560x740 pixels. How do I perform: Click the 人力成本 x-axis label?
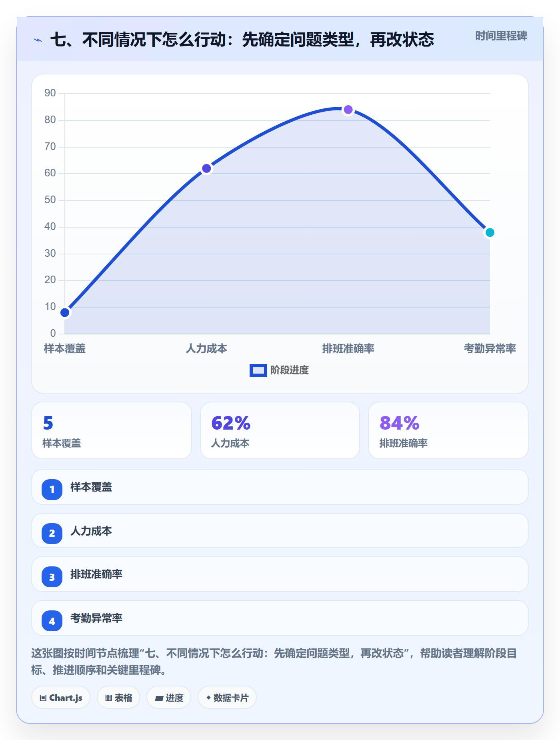point(206,349)
